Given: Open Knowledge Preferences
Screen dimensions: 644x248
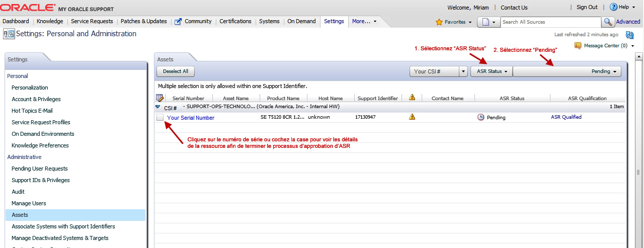Looking at the screenshot, I should [x=40, y=145].
